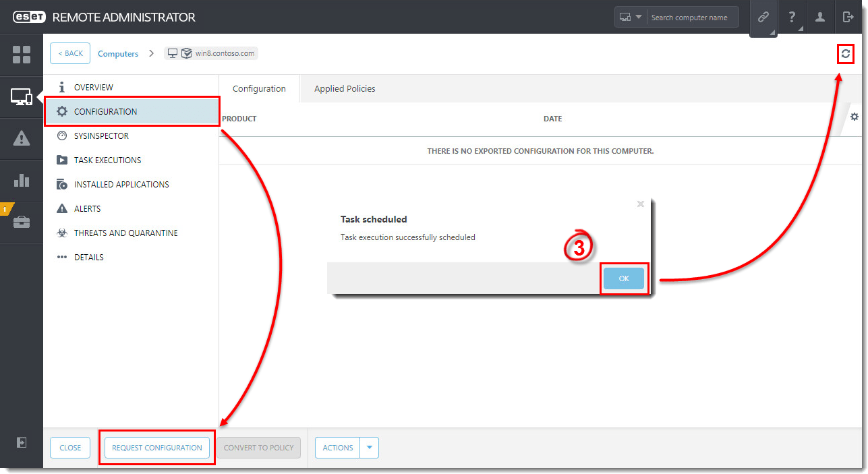The width and height of the screenshot is (868, 474).
Task: Open the help question mark icon
Action: [792, 18]
